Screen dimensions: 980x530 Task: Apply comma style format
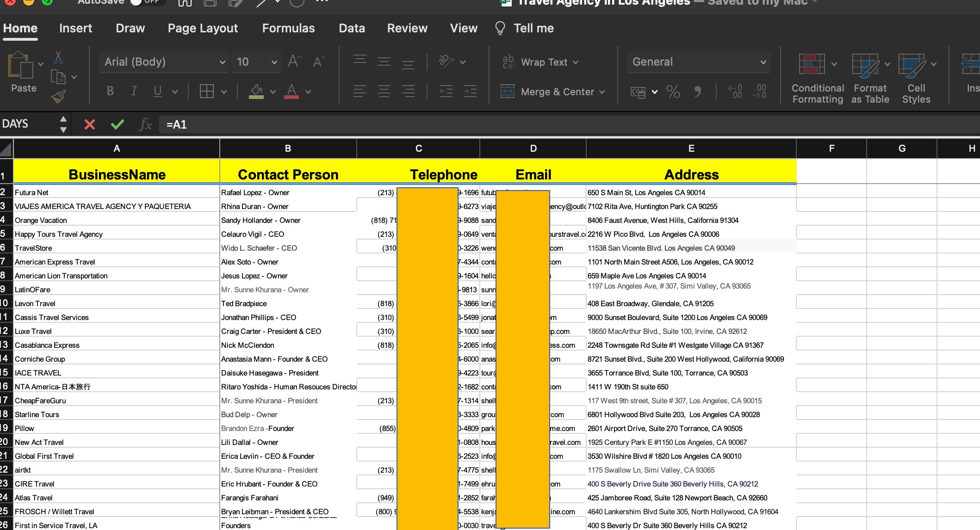tap(697, 92)
